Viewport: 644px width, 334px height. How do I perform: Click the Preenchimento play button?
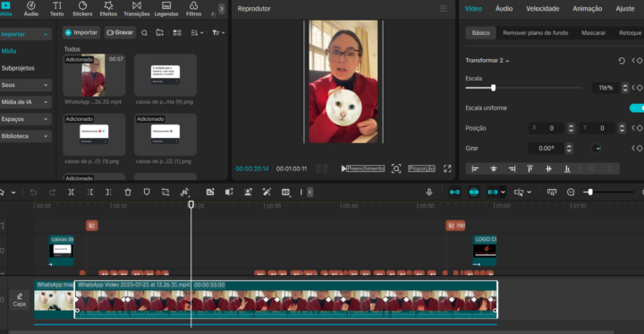(x=363, y=168)
